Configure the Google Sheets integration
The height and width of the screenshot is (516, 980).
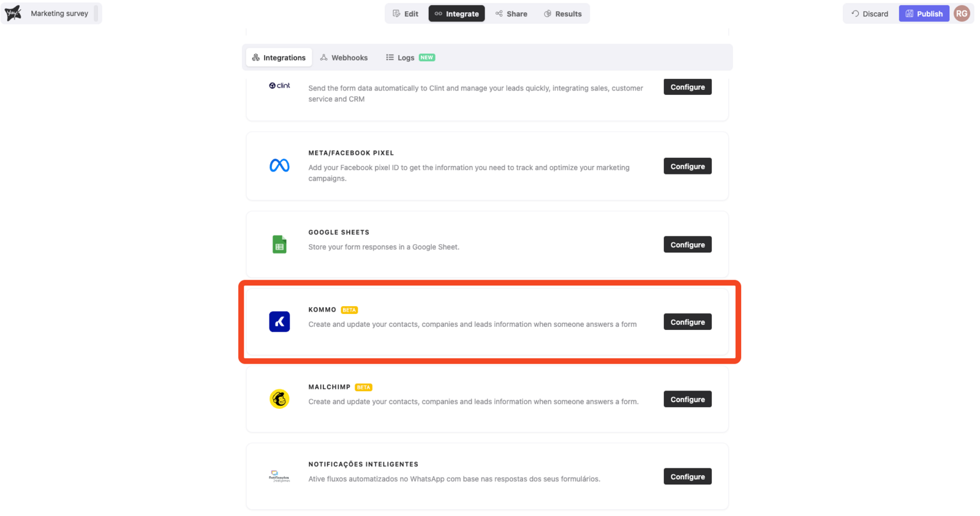point(687,245)
